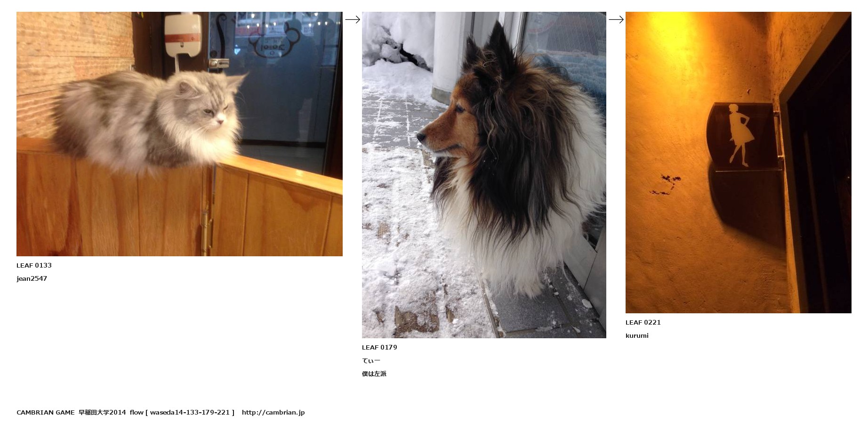Click the woman silhouette on restroom sign
The height and width of the screenshot is (424, 868).
click(x=740, y=135)
